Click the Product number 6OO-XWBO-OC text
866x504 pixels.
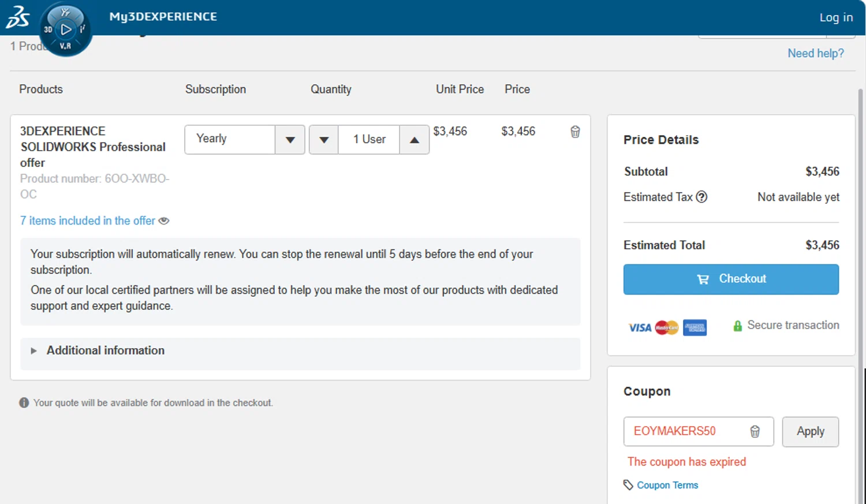tap(95, 186)
